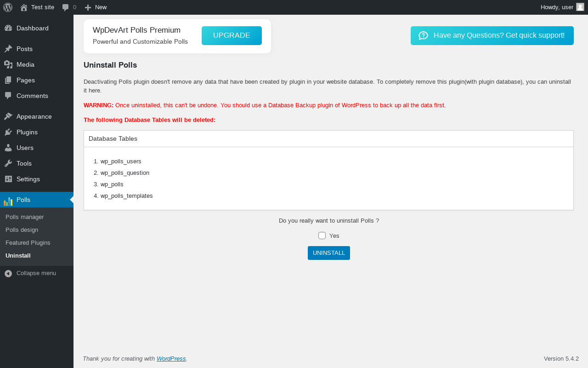588x368 pixels.
Task: Click the Polls bar chart icon
Action: [8, 201]
